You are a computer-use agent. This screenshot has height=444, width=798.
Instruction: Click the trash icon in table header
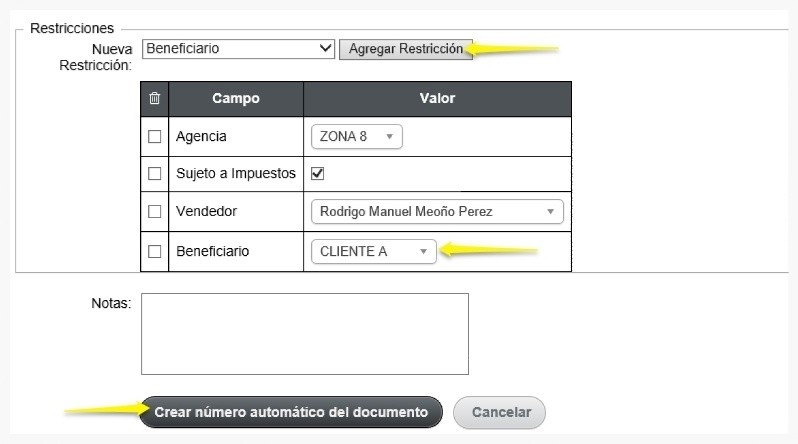(155, 98)
